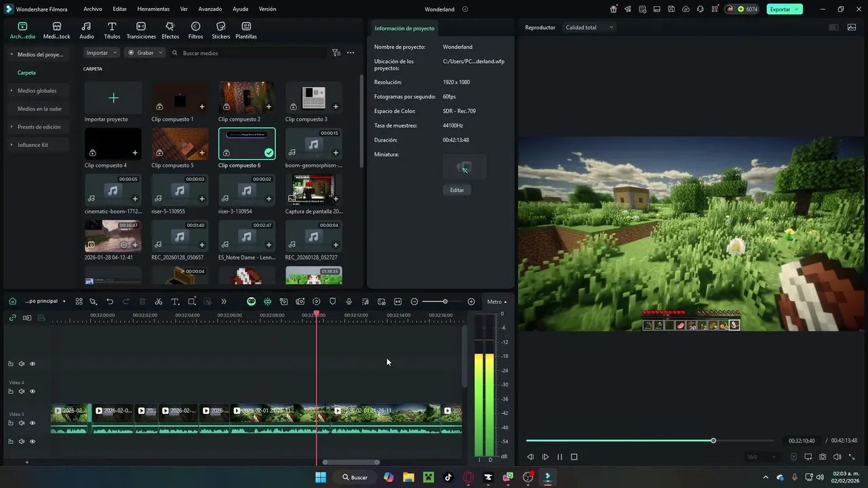The width and height of the screenshot is (868, 488).
Task: Click the cloud upload icon in title bar
Action: coord(686,9)
